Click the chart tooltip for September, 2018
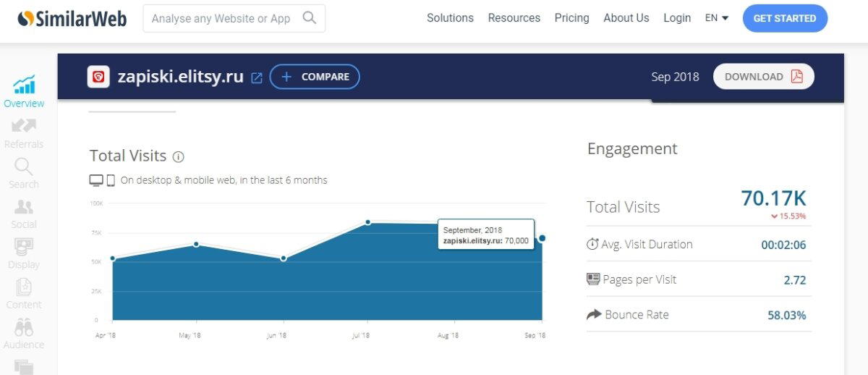 pos(486,235)
